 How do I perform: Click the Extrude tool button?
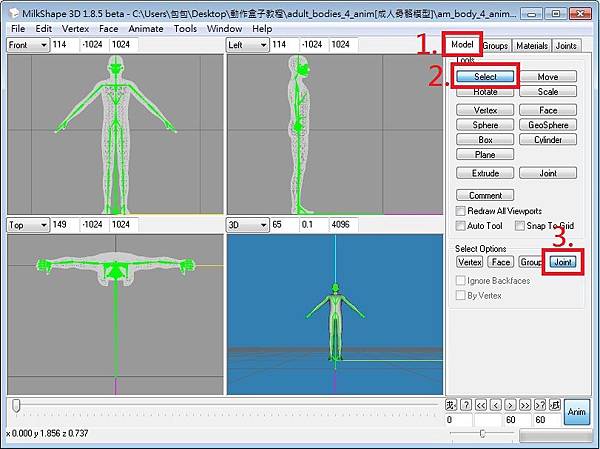pyautogui.click(x=485, y=173)
